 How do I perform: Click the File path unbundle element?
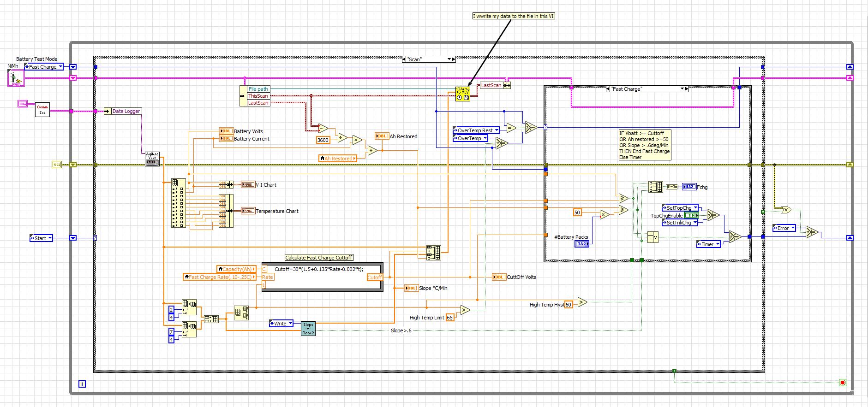point(258,89)
